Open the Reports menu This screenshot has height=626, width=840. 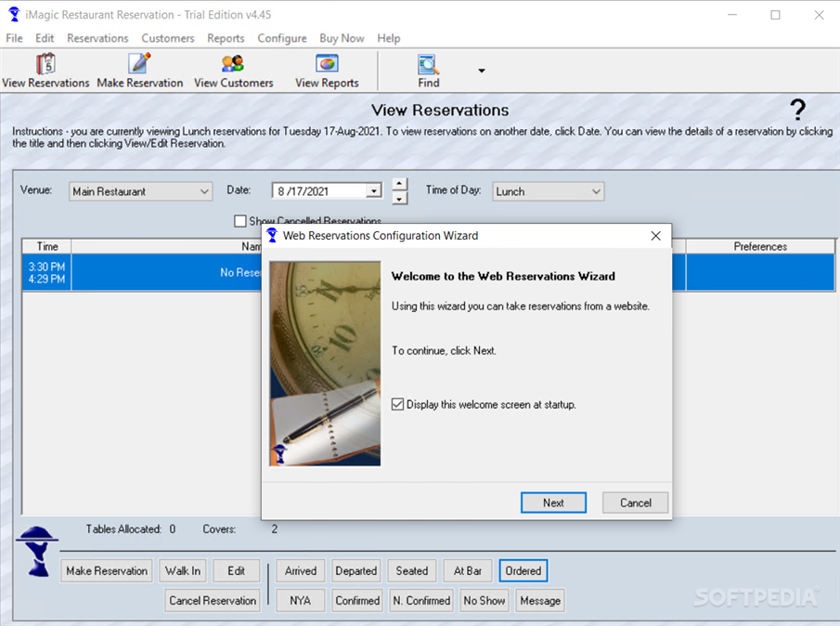(x=226, y=38)
